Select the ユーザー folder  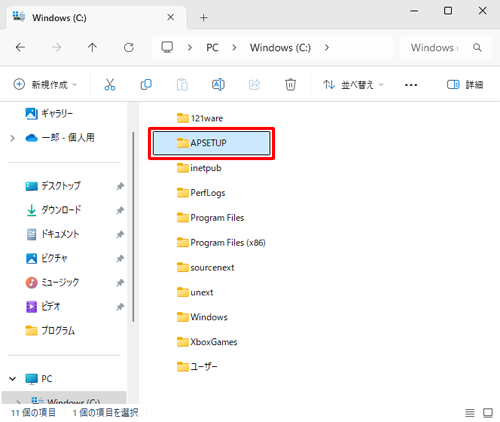point(197,367)
